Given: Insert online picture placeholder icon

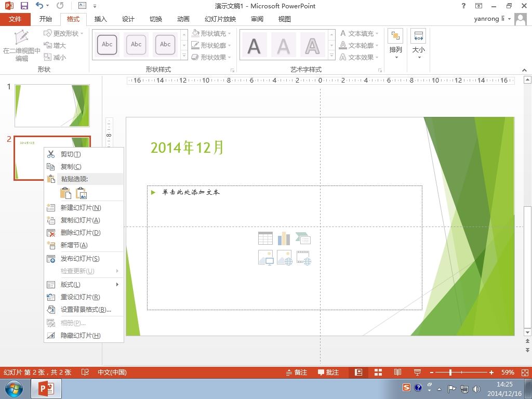Looking at the screenshot, I should tap(284, 258).
